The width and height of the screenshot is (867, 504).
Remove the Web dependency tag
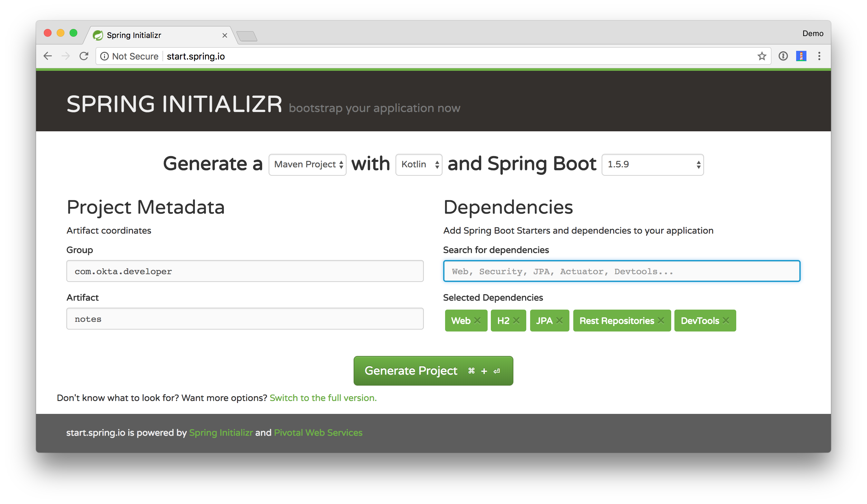click(477, 321)
